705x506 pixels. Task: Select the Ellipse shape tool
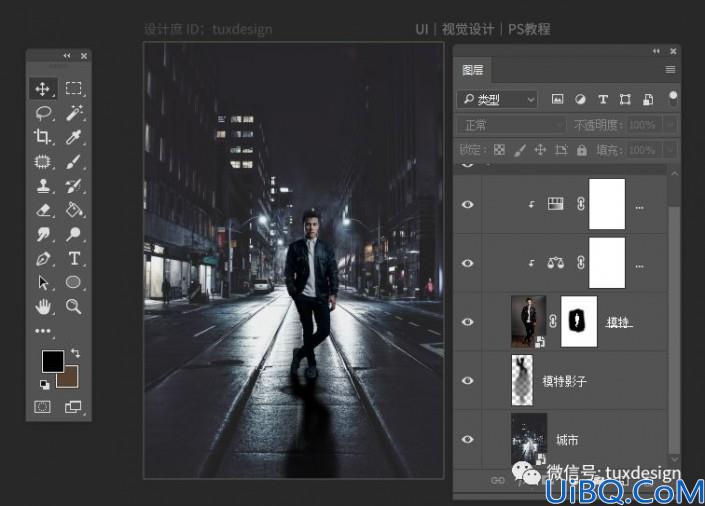[x=73, y=282]
